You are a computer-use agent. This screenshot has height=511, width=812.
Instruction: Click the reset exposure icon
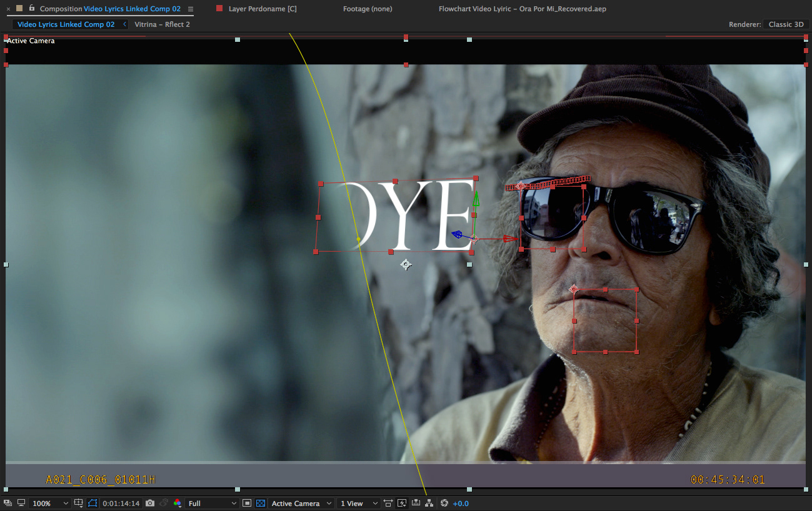444,504
